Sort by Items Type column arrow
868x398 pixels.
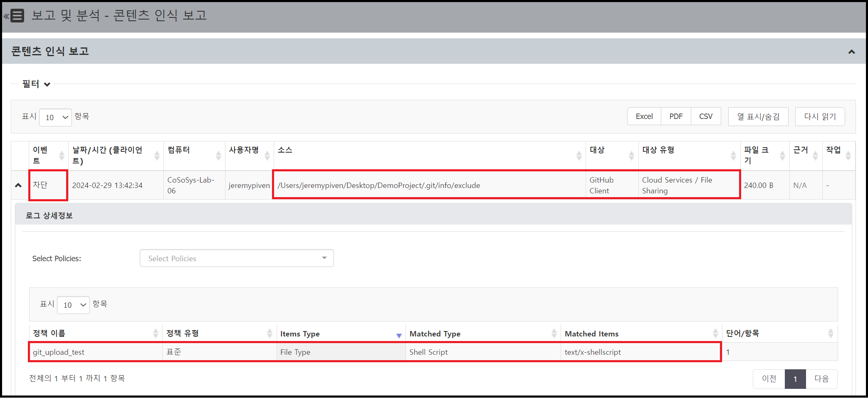click(399, 335)
